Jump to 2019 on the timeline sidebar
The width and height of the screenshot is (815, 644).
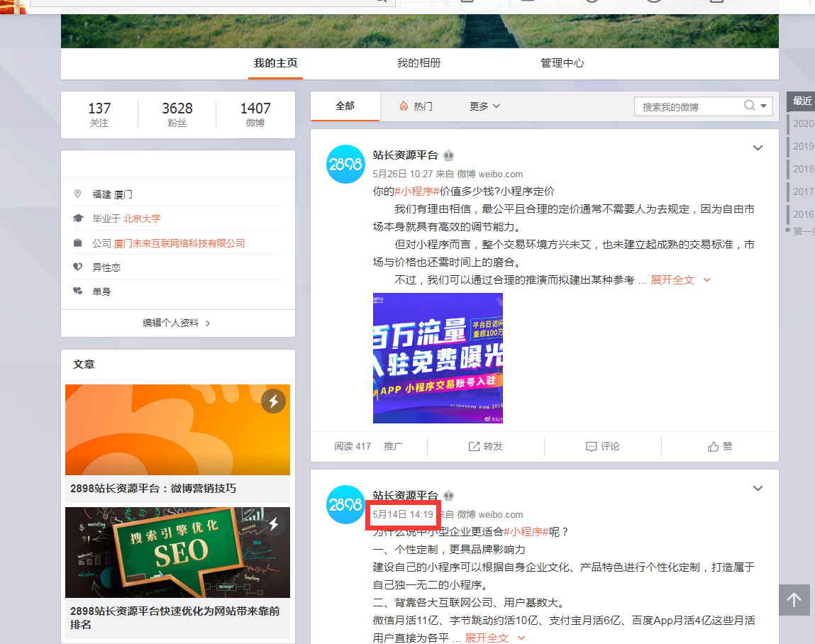(x=803, y=146)
